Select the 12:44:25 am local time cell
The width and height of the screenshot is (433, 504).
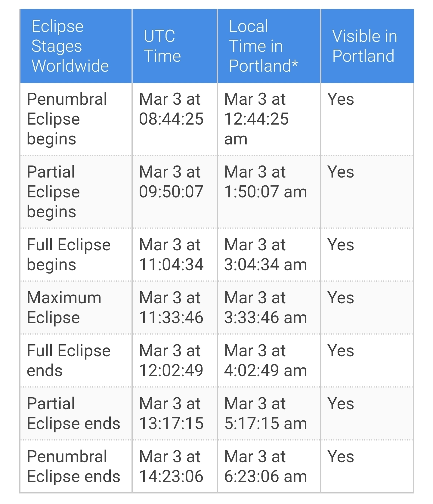(256, 119)
